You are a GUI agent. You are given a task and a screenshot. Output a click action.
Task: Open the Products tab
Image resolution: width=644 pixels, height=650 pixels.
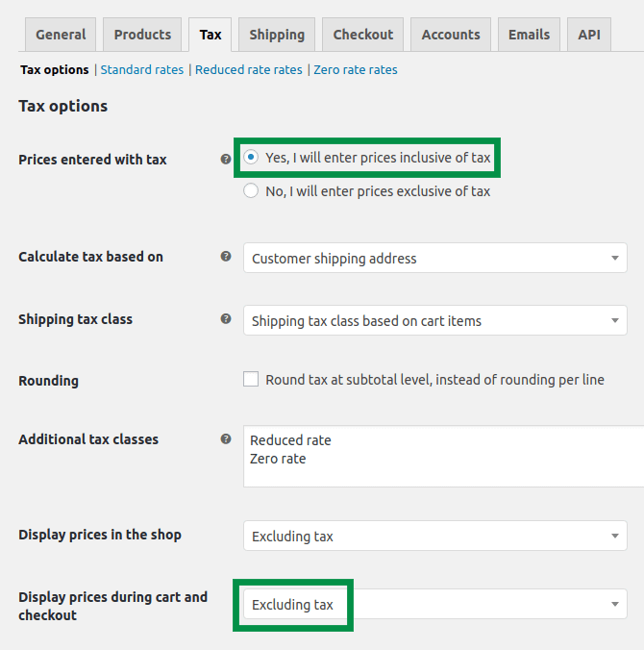click(142, 35)
